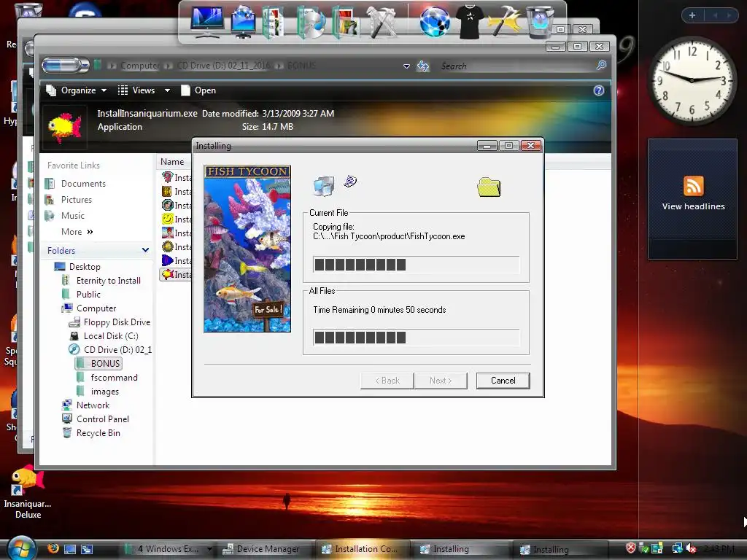Add a gadget with the plus button
This screenshot has height=560, width=747.
click(692, 15)
